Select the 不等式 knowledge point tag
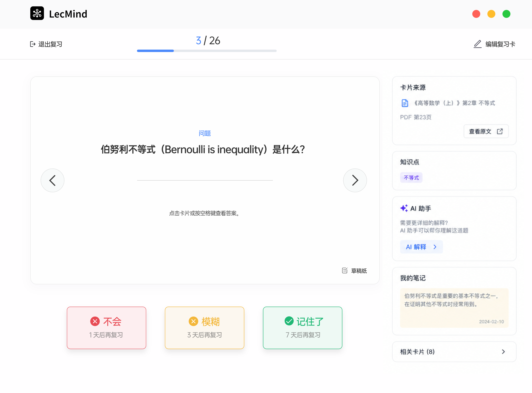Viewport: 532px width, 393px height. click(411, 177)
